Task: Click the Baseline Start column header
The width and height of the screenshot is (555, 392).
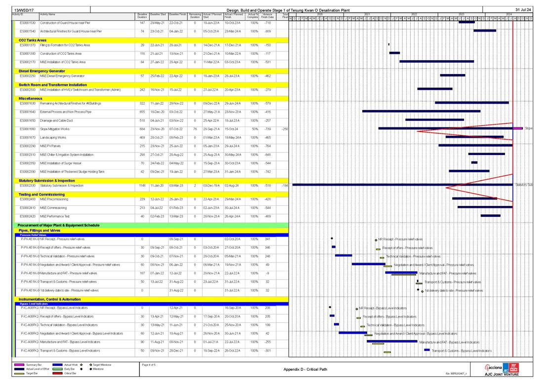Action: pyautogui.click(x=158, y=16)
